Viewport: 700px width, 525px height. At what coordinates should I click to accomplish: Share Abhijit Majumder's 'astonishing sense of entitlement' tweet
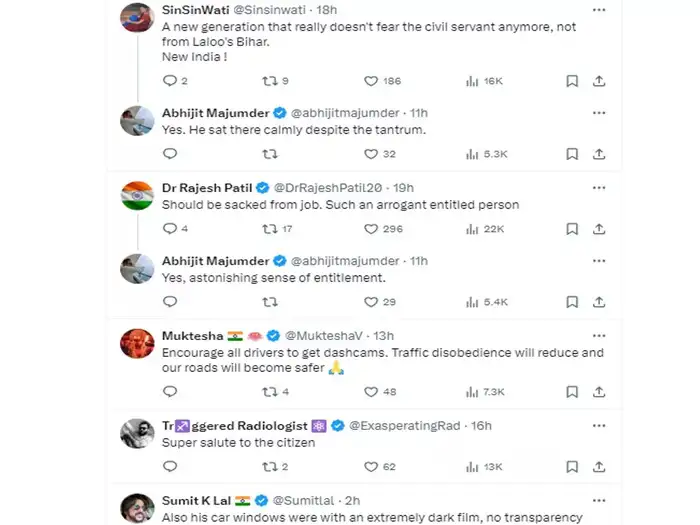tap(598, 302)
